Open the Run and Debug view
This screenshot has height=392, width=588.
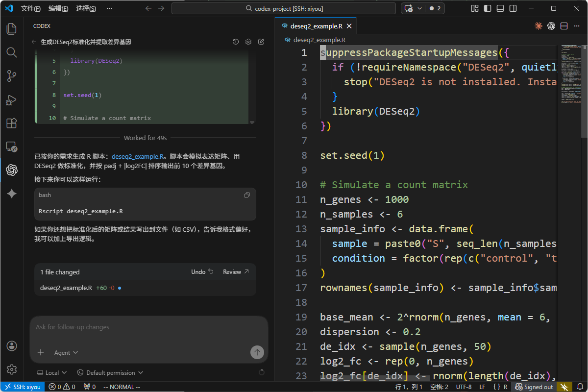coord(12,99)
